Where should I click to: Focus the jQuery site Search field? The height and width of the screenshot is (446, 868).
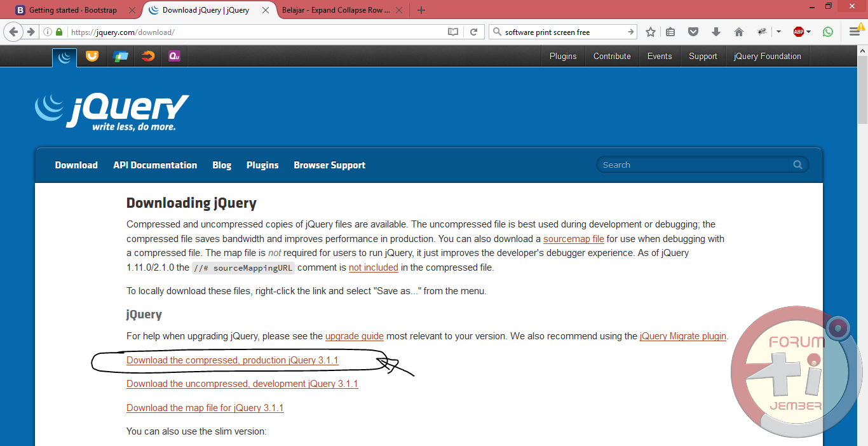tap(693, 165)
